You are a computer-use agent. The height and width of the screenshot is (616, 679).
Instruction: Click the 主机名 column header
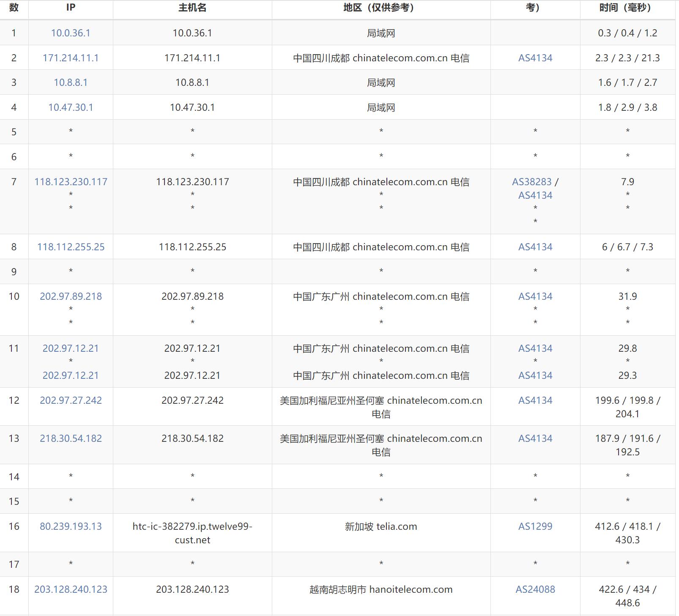[192, 8]
